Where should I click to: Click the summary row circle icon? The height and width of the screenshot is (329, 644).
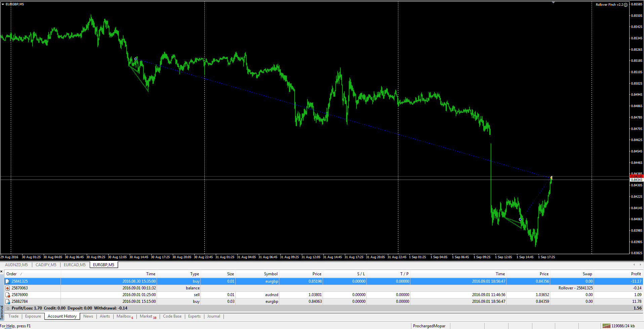(8, 308)
